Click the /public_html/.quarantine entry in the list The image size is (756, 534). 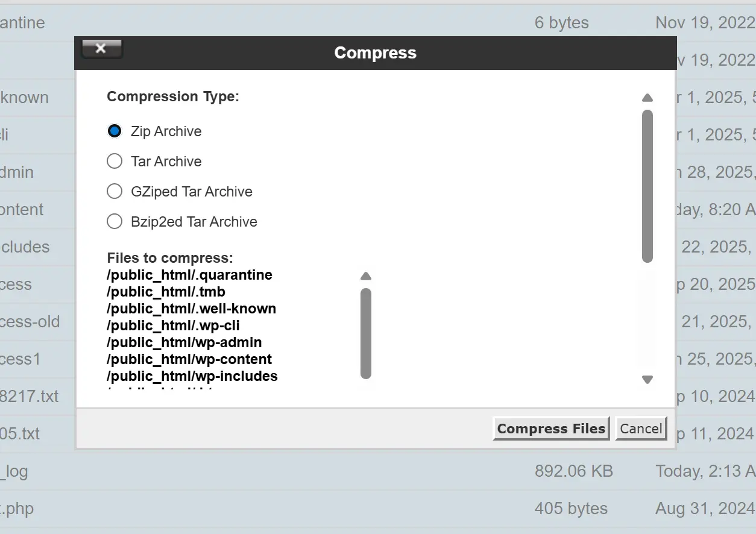[x=189, y=275]
